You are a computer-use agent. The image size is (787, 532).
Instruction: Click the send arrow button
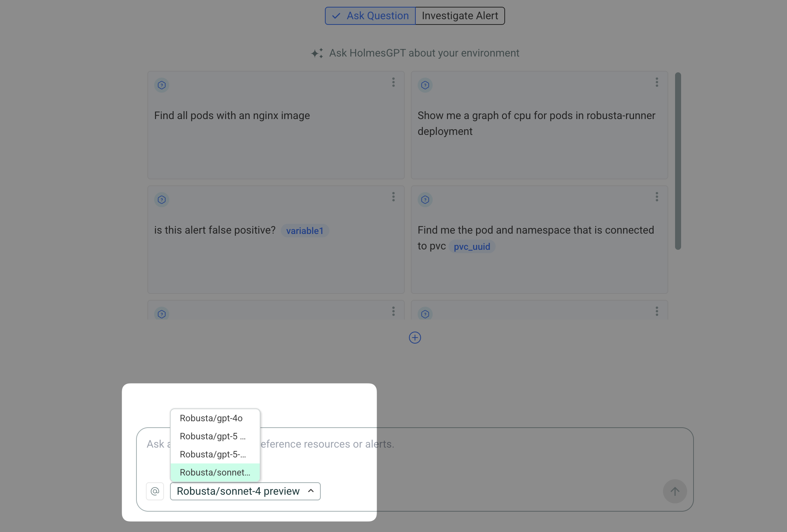675,491
